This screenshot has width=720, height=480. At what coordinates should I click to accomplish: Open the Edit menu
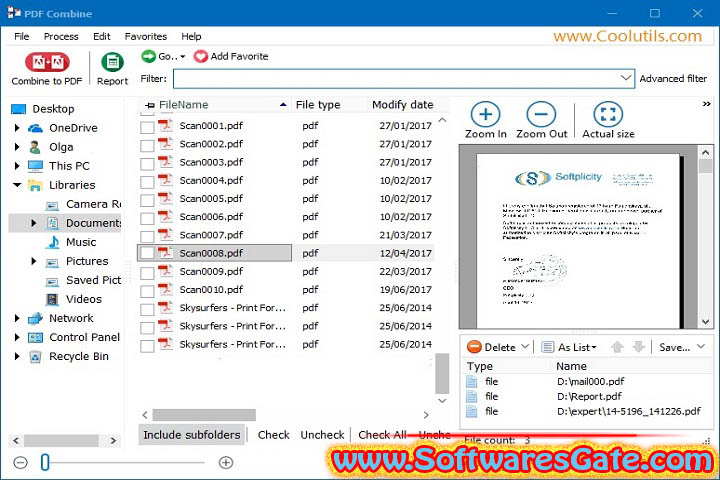101,36
